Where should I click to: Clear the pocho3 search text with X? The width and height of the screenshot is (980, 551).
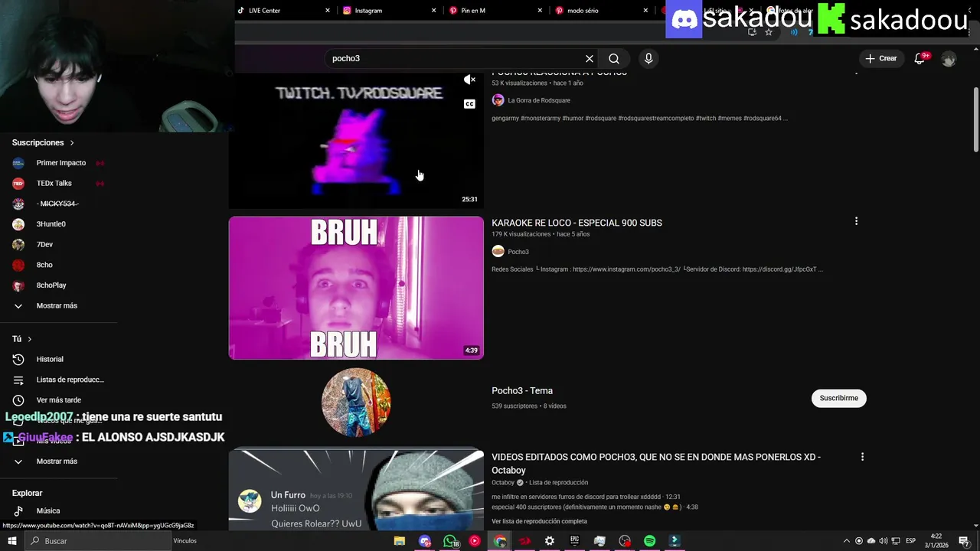click(x=590, y=58)
